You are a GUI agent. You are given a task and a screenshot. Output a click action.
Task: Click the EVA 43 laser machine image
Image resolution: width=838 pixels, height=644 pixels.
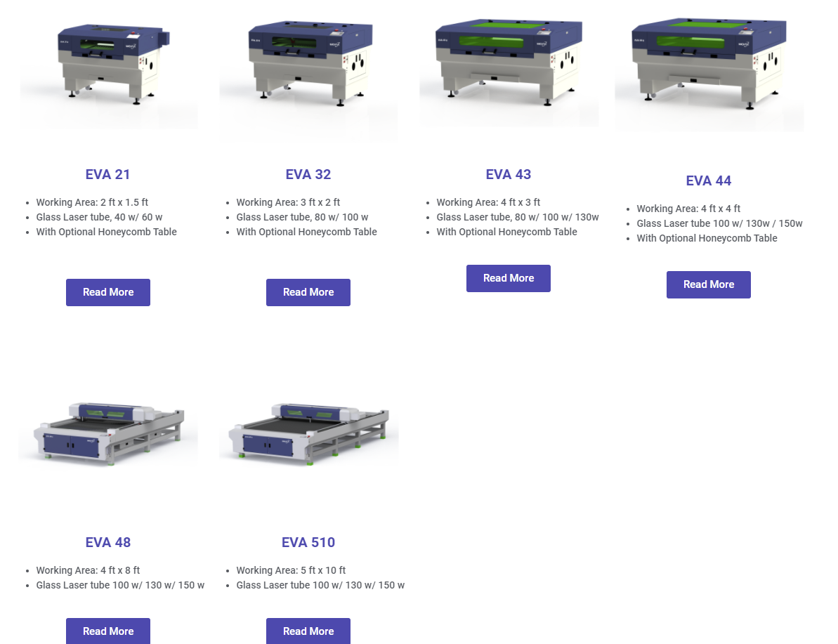tap(509, 64)
